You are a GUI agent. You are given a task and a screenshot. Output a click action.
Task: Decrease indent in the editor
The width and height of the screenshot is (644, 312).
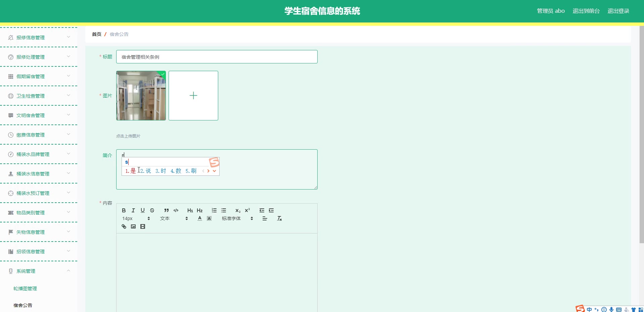click(x=262, y=210)
